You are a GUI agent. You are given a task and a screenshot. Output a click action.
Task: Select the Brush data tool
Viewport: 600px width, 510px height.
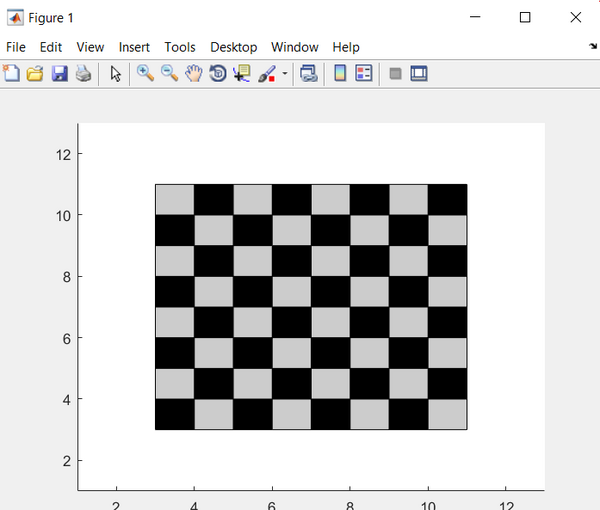click(267, 73)
